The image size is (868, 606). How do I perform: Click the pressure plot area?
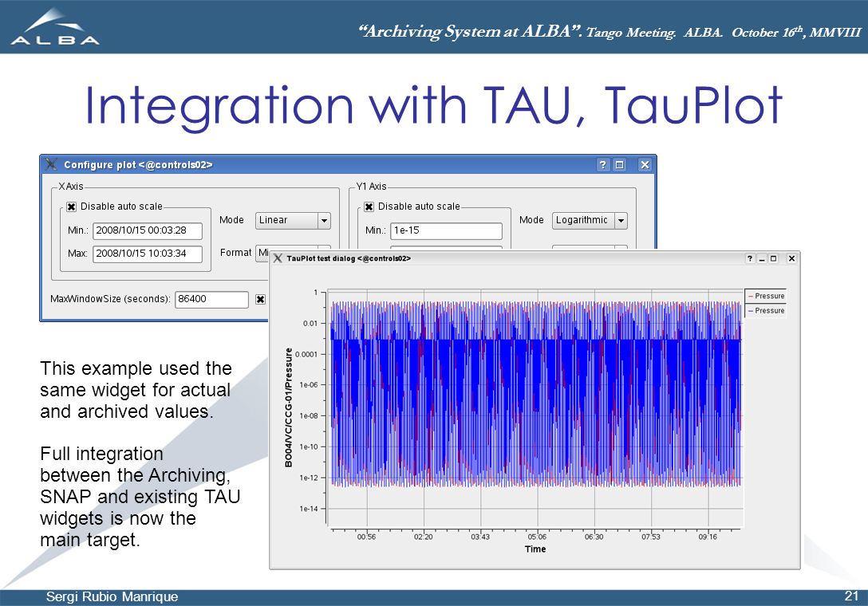[535, 407]
